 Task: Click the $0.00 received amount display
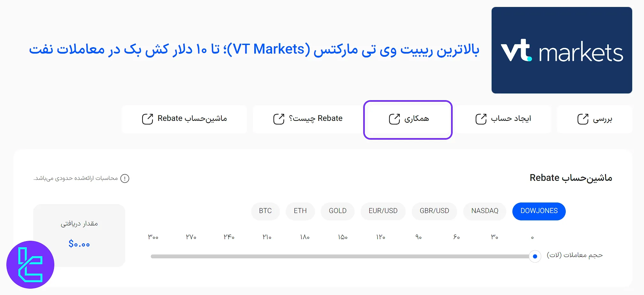(x=79, y=244)
